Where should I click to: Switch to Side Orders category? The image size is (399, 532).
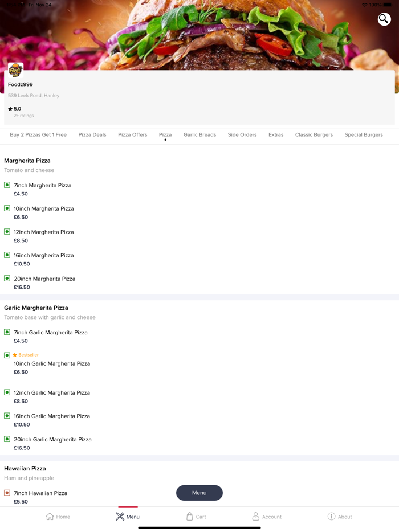pos(242,134)
